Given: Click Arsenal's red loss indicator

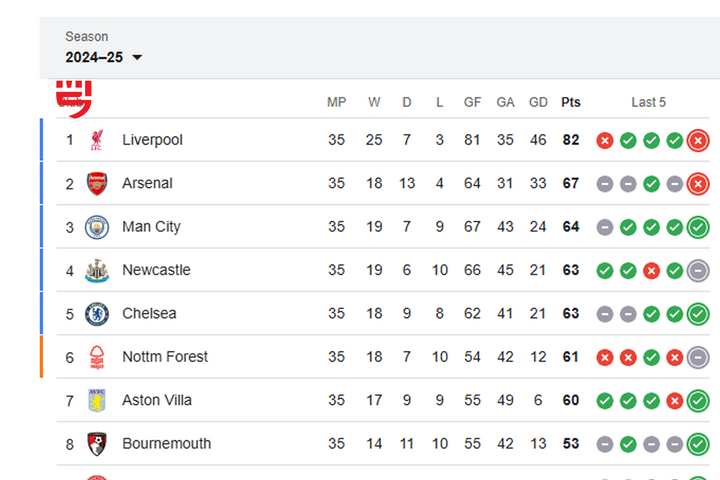Looking at the screenshot, I should [x=698, y=184].
